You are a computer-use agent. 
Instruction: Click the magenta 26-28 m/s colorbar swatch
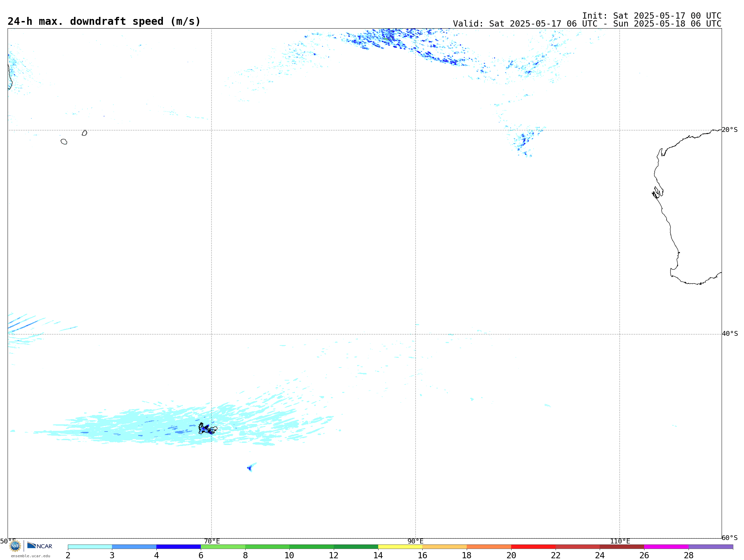tap(666, 547)
